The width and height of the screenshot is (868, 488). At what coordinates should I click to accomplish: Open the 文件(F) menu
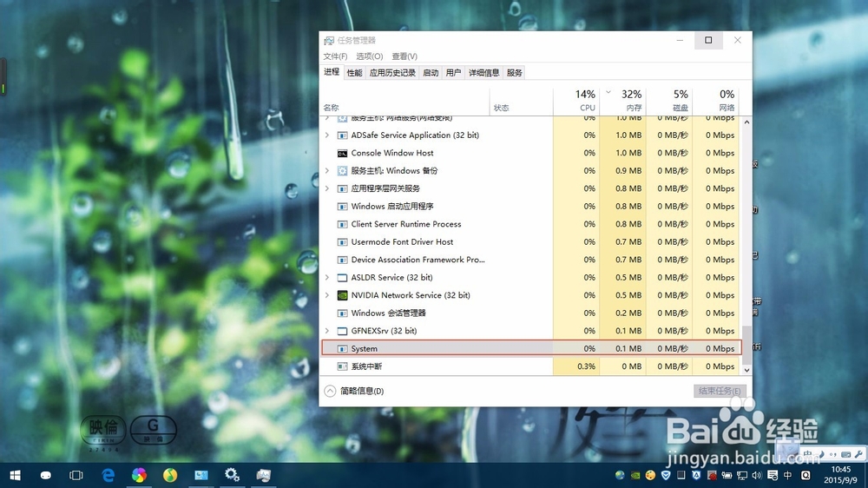click(x=335, y=56)
